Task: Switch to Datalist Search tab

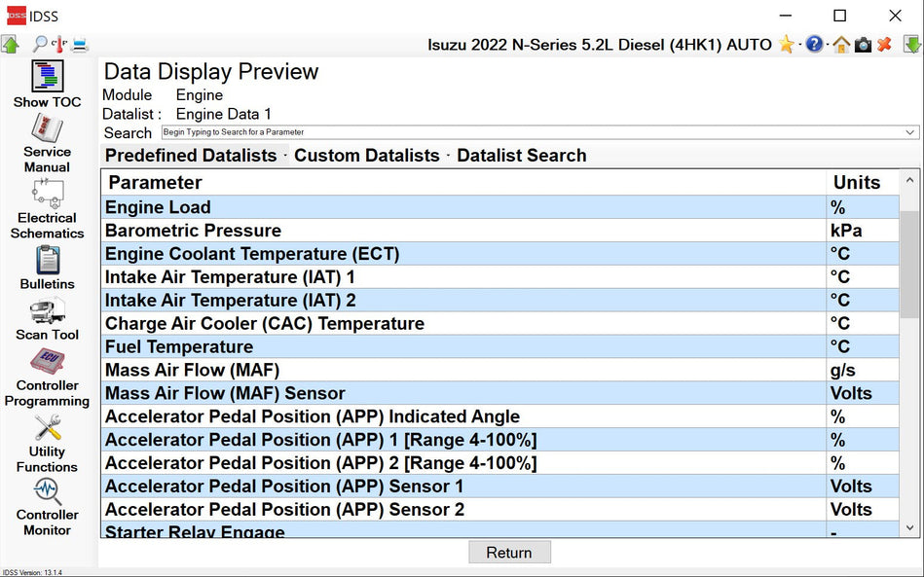Action: tap(521, 156)
